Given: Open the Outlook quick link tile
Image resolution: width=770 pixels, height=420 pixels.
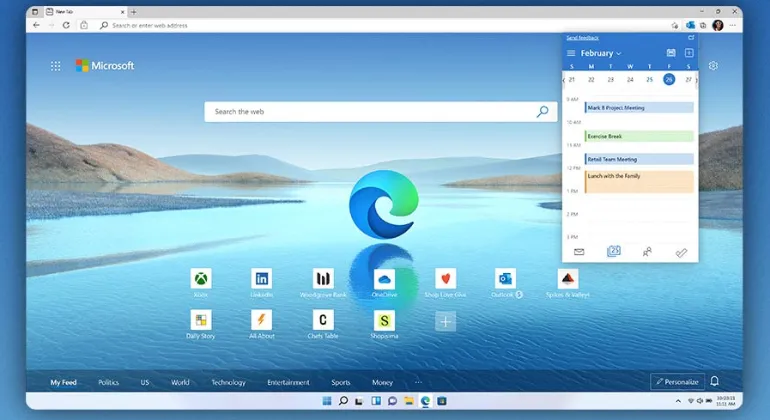Looking at the screenshot, I should pyautogui.click(x=506, y=279).
